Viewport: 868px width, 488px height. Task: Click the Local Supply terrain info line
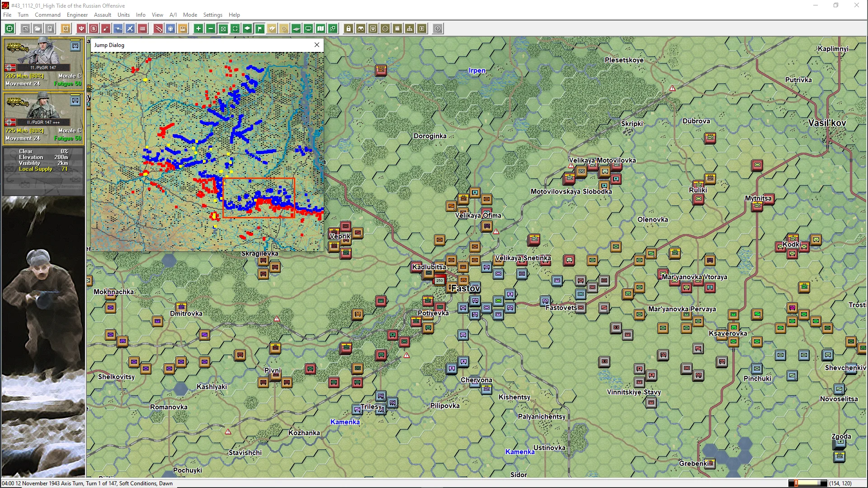point(43,169)
